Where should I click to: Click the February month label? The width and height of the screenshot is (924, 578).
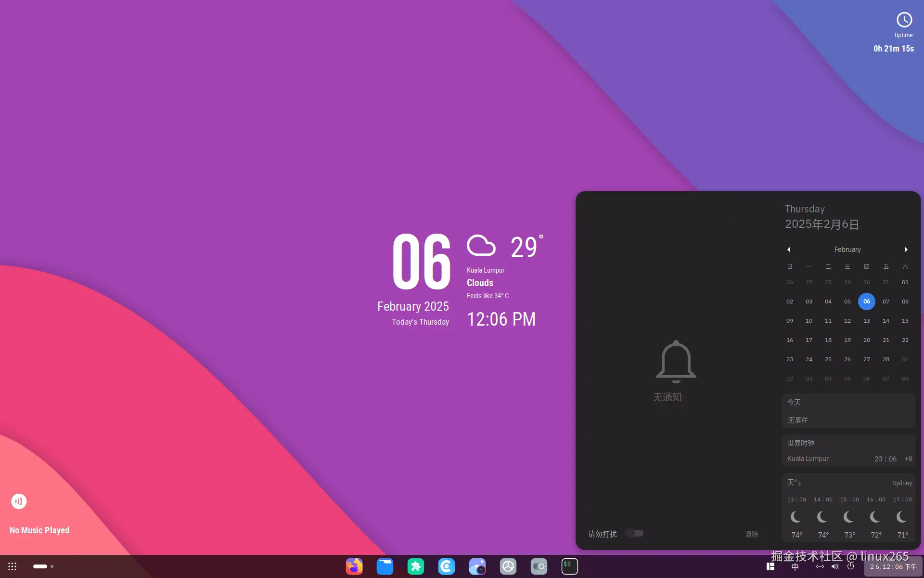[847, 250]
